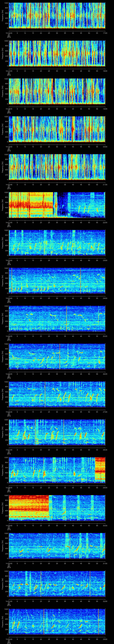The image size is (114, 644).
Task: Click the '14:16:00' time axis label
Action: point(9,33)
